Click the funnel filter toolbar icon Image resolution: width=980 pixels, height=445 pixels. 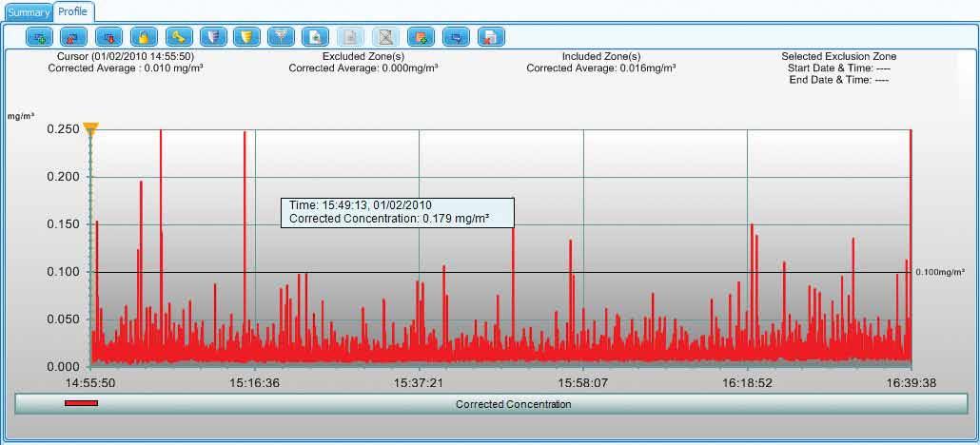point(282,37)
